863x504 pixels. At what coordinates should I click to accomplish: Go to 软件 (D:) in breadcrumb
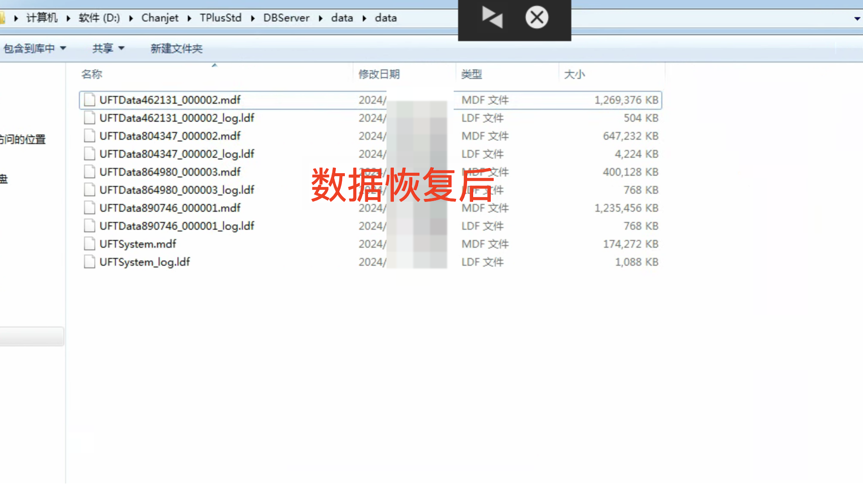pos(99,18)
